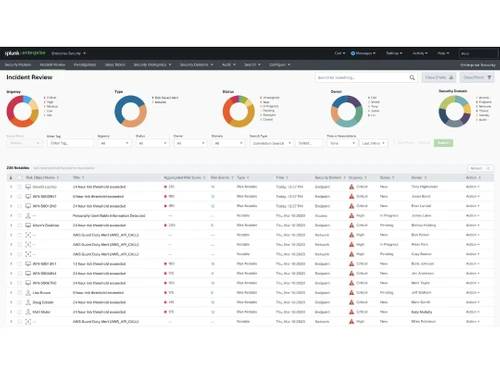Click the Critical legend swatch in the Urgency chart
The width and height of the screenshot is (500, 375).
click(x=45, y=98)
